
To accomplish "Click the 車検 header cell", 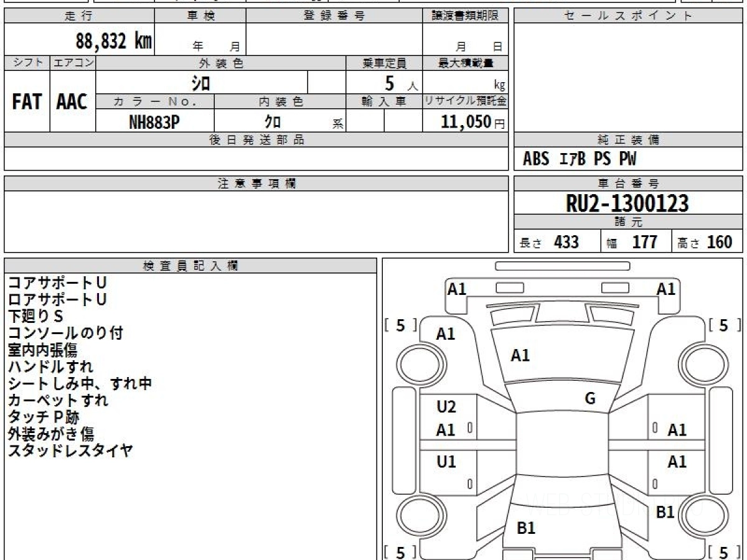I will (200, 16).
